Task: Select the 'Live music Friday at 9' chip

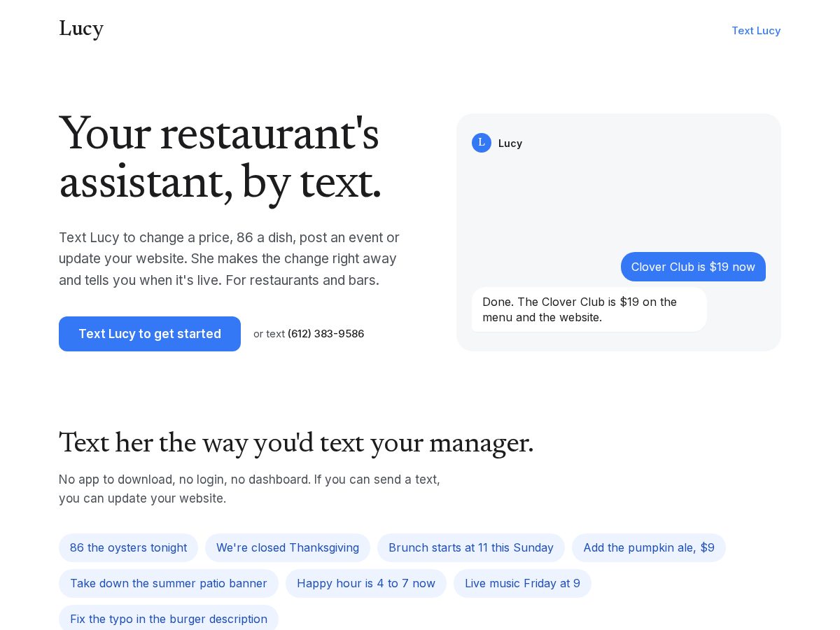Action: click(x=522, y=583)
